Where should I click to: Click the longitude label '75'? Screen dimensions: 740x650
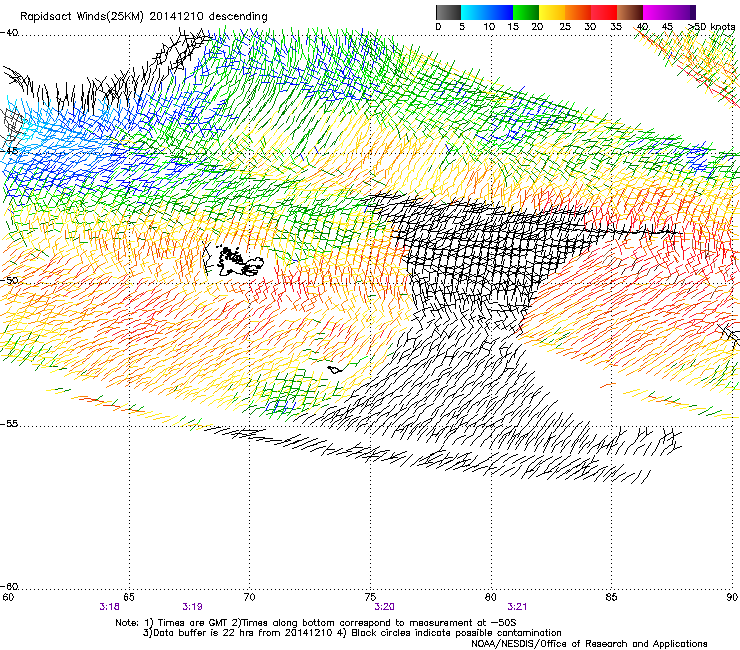(x=370, y=597)
